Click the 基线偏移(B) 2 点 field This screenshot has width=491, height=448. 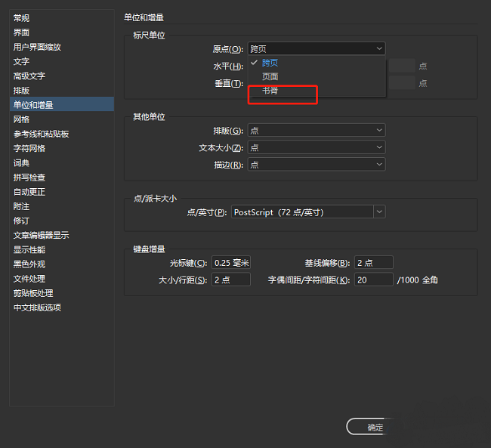[x=374, y=263]
